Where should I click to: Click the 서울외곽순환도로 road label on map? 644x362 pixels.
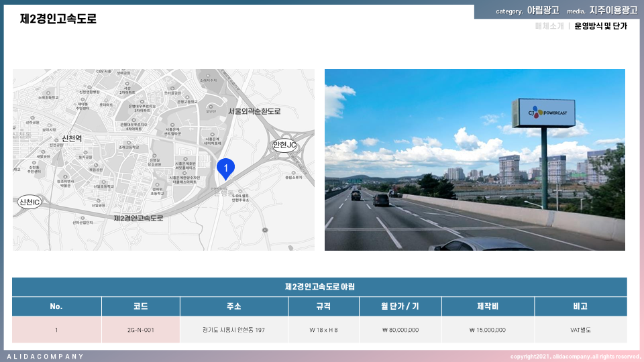254,111
